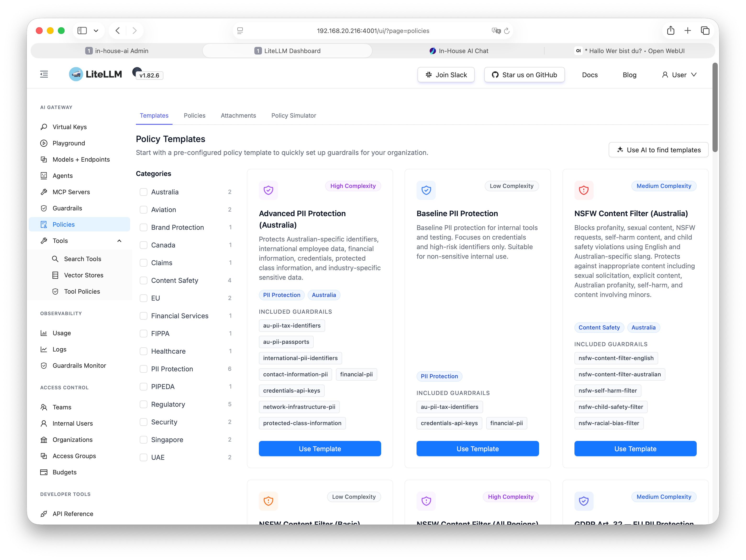Open the Playground icon in the sidebar

click(44, 143)
